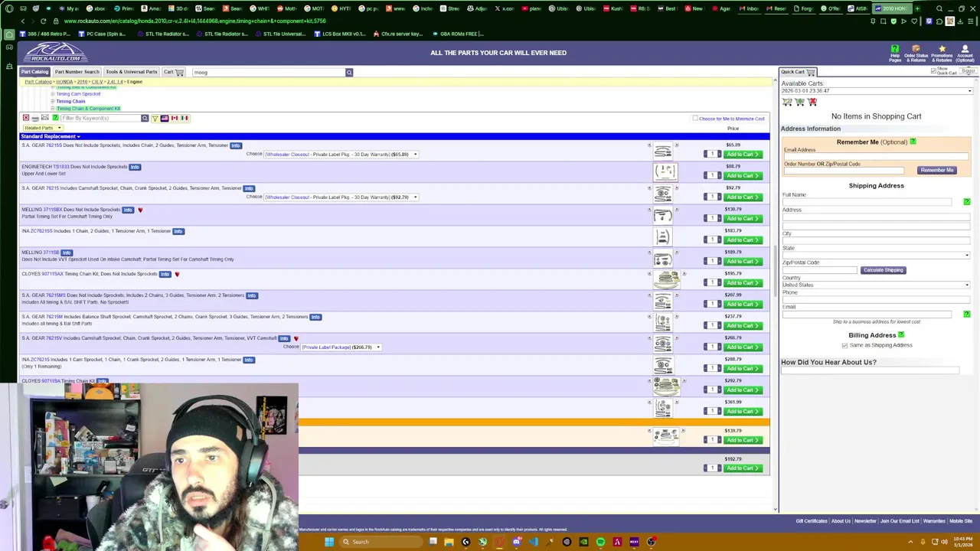980x551 pixels.
Task: Click the red heart on MELLING 3711SBX
Action: (140, 210)
